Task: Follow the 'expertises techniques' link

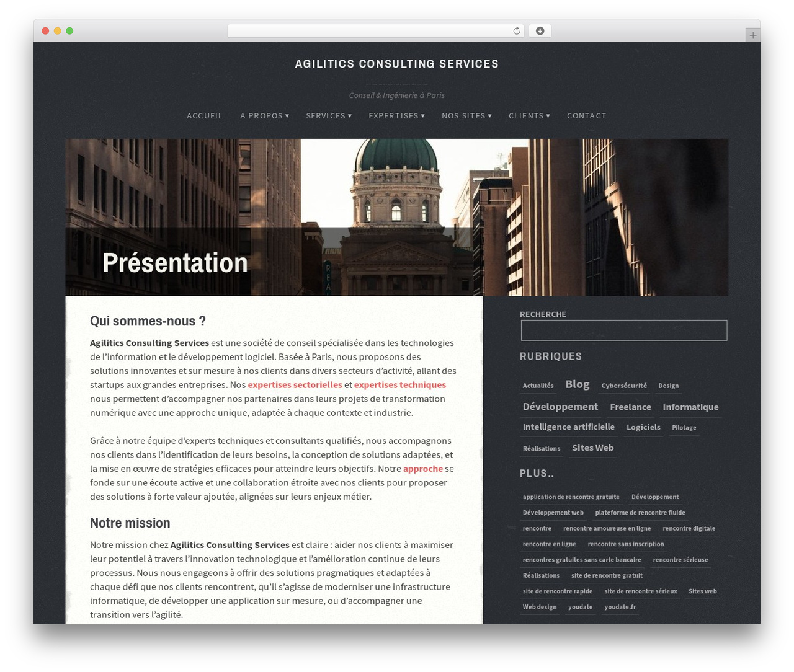Action: tap(400, 385)
